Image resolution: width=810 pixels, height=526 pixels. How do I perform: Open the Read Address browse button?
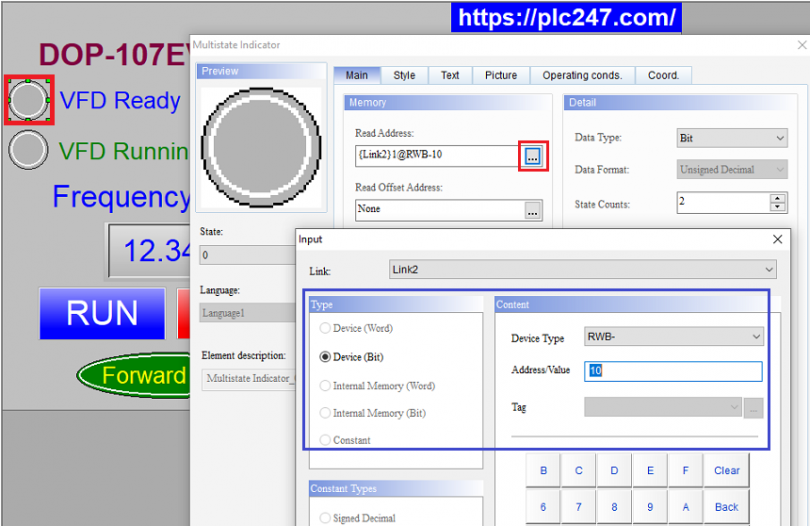click(x=533, y=156)
